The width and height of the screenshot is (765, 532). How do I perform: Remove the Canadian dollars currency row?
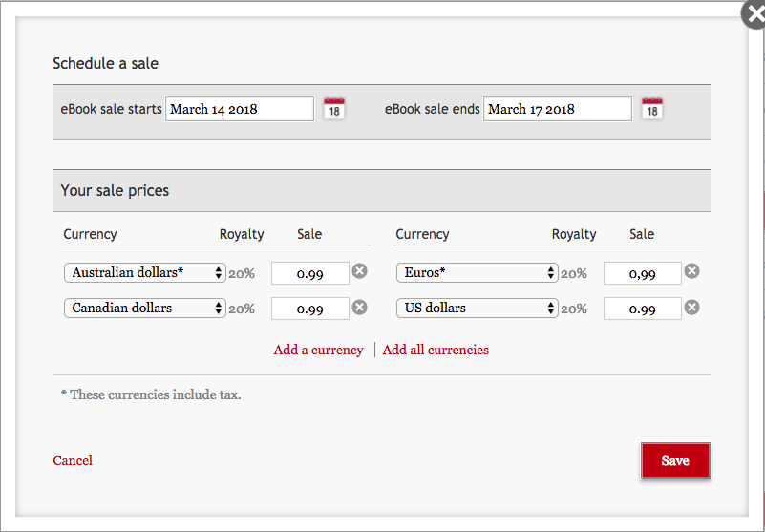(x=359, y=307)
